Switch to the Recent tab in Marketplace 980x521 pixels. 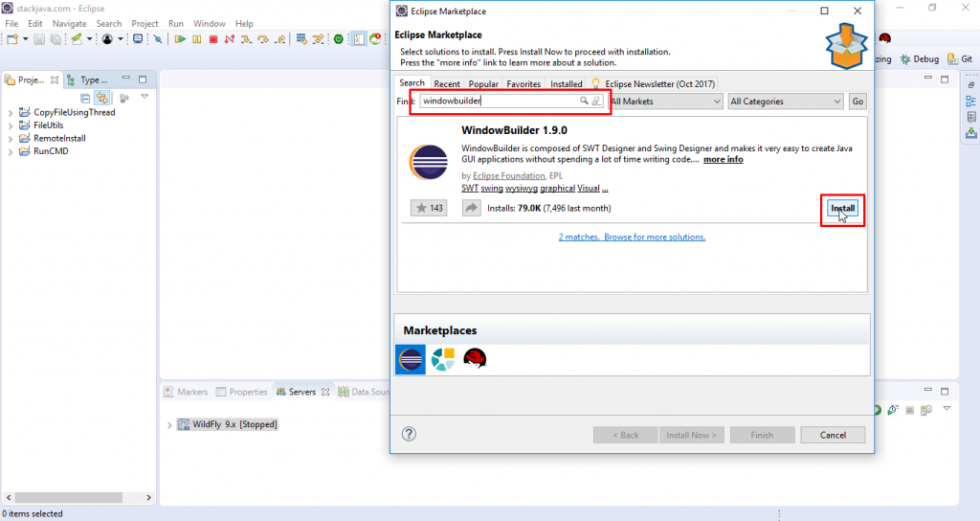pyautogui.click(x=447, y=84)
